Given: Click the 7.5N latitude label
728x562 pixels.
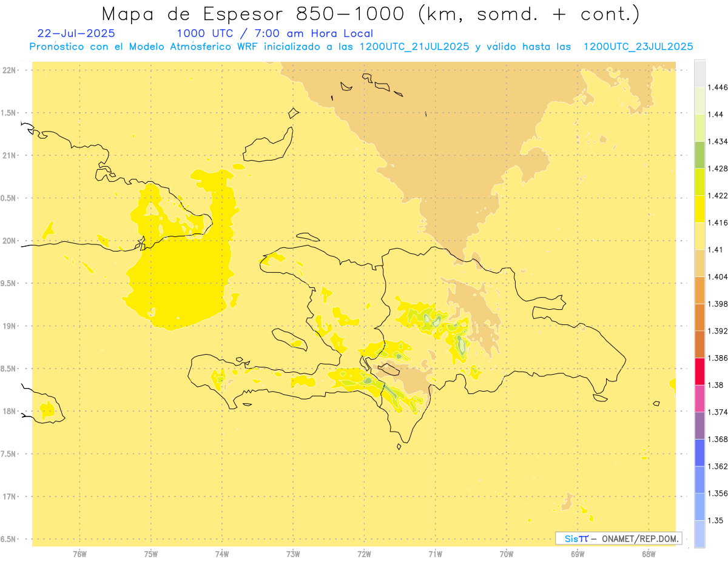Looking at the screenshot, I should point(8,454).
